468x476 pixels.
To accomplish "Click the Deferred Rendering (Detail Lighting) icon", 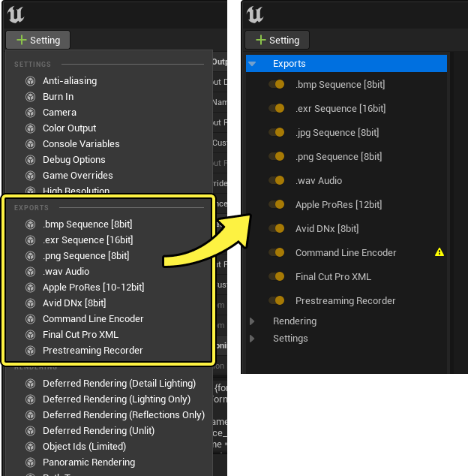I will pyautogui.click(x=30, y=384).
